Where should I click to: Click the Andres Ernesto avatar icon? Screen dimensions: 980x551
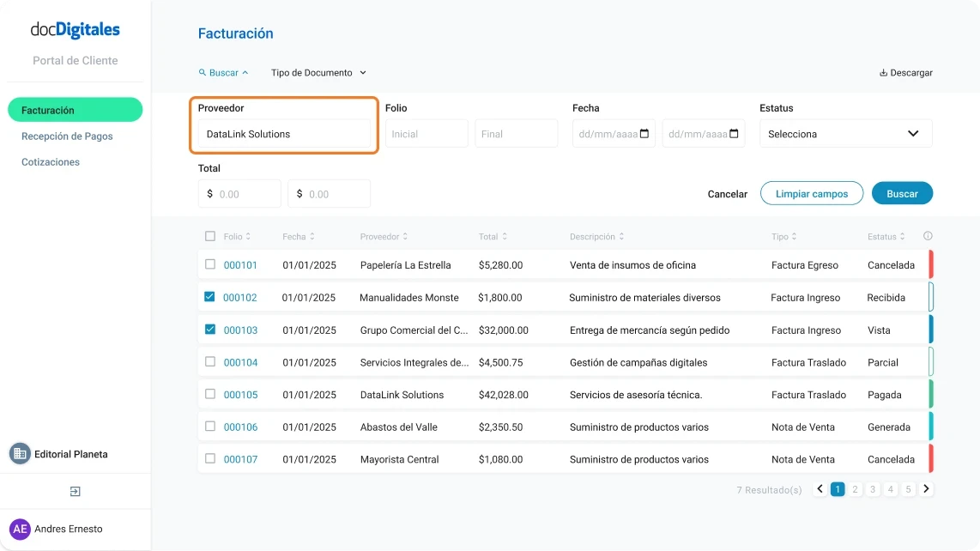pos(20,529)
